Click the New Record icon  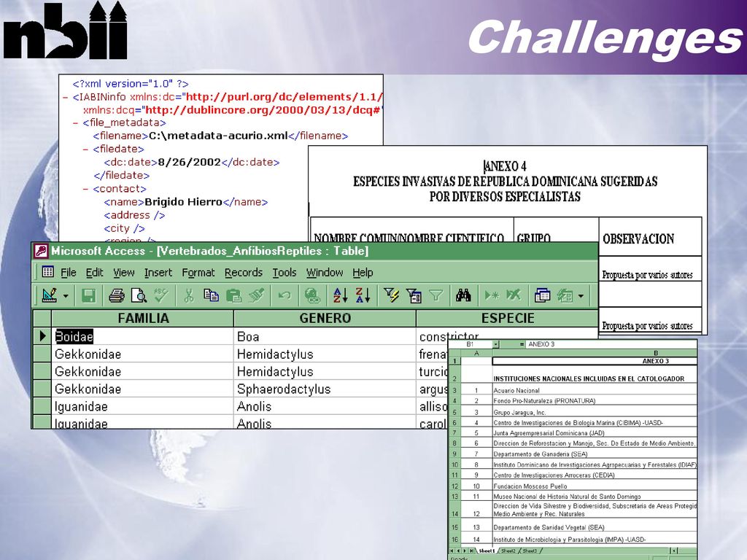coord(492,296)
